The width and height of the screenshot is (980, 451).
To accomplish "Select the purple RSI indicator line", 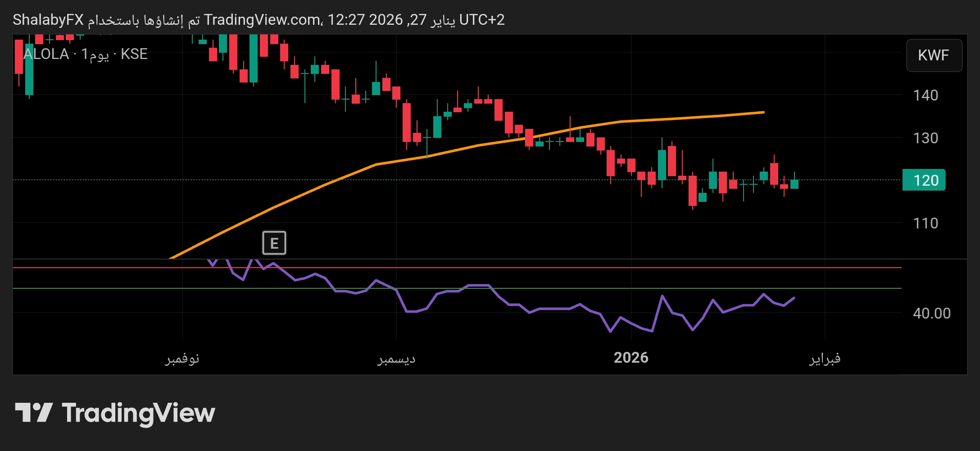I will point(558,309).
